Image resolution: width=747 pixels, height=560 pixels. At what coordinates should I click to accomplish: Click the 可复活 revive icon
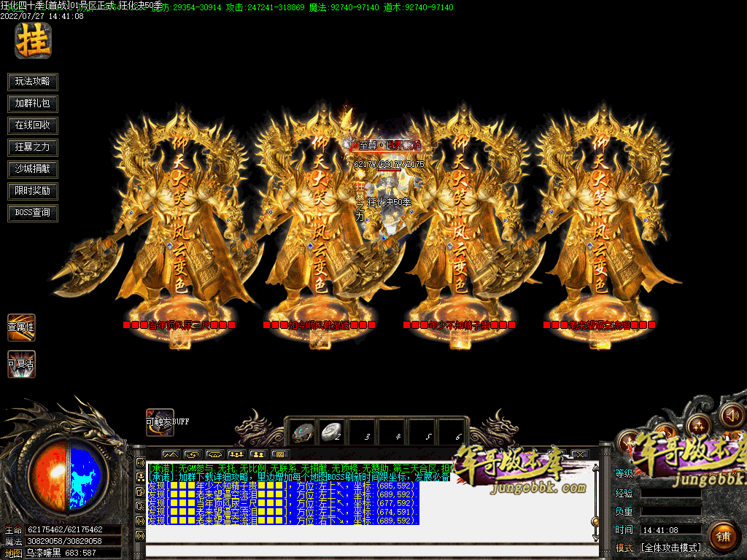[21, 364]
